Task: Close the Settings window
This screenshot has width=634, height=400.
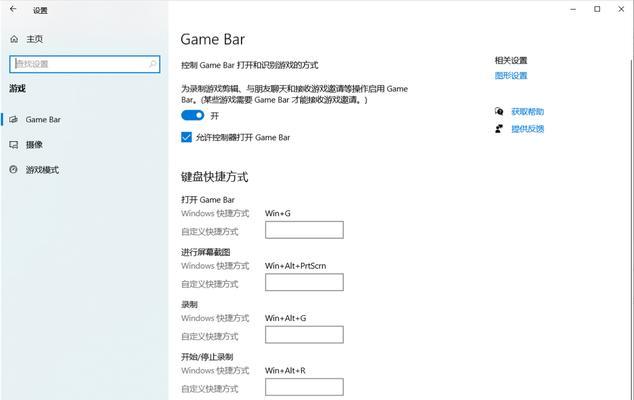Action: [x=621, y=9]
